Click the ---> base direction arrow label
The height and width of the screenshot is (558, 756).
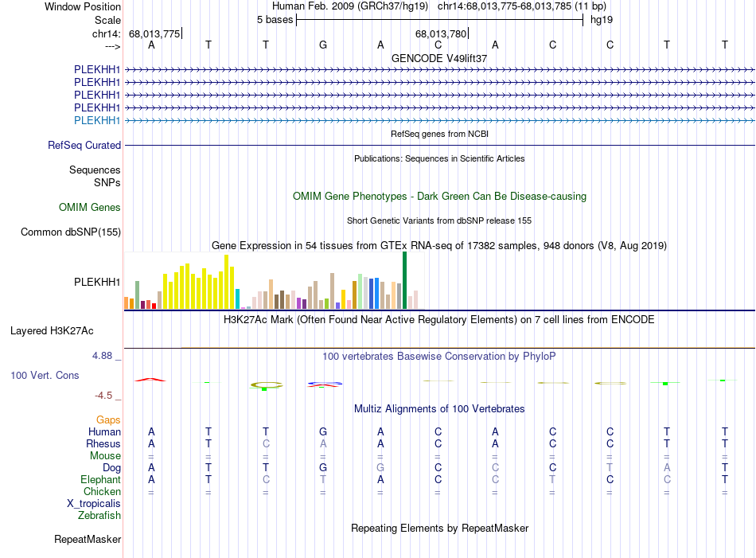[112, 46]
